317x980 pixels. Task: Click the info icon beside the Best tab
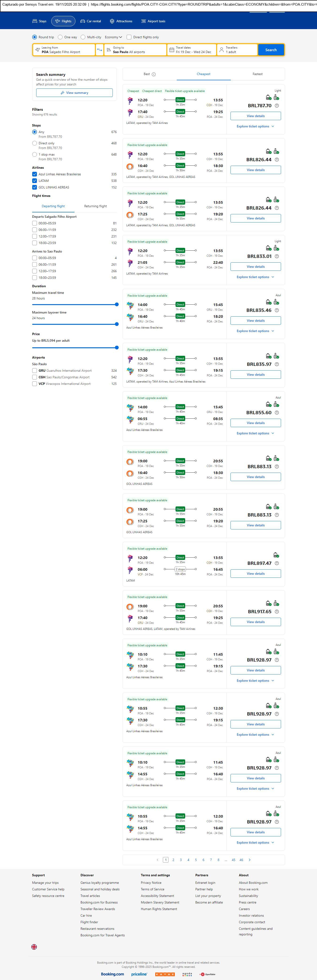click(153, 75)
